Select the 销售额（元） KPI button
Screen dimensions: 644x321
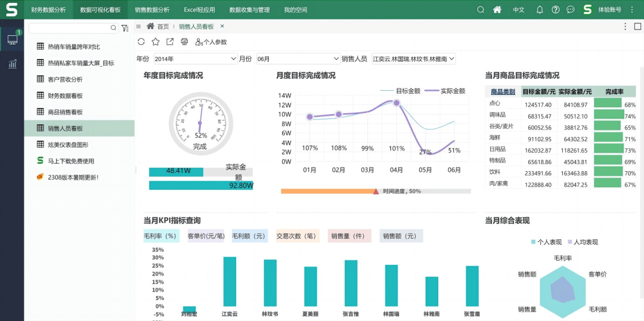pyautogui.click(x=401, y=236)
